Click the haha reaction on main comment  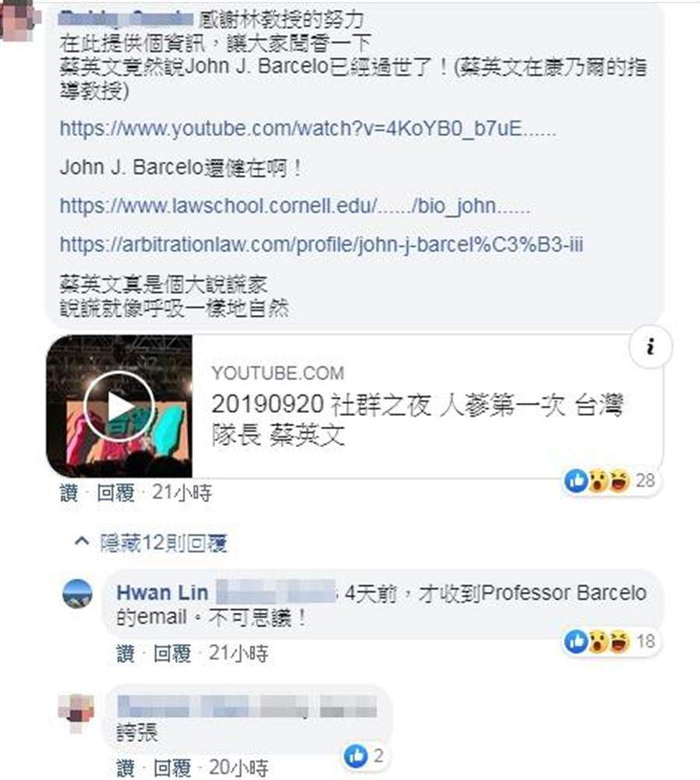(x=619, y=481)
